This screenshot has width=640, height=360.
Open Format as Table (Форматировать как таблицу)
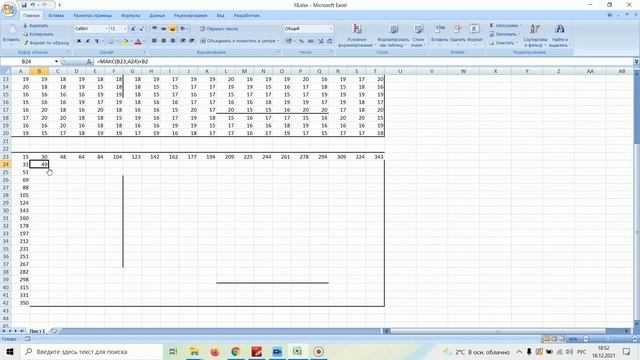pos(393,35)
